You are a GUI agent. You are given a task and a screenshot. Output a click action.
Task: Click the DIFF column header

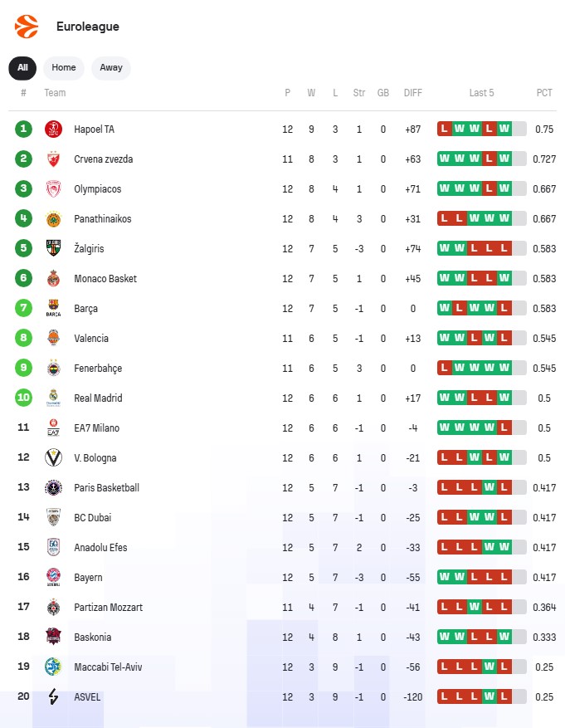pyautogui.click(x=413, y=93)
